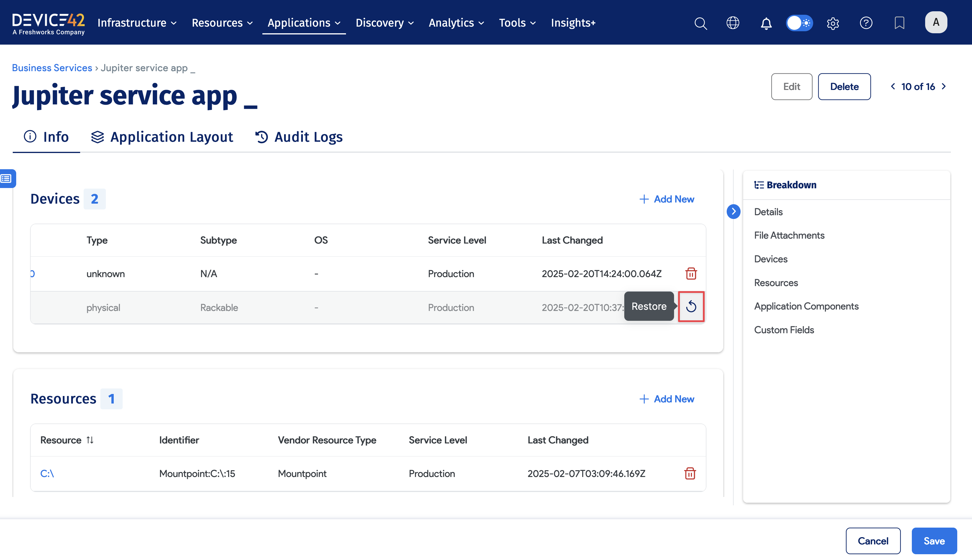Open the notifications bell
The width and height of the screenshot is (972, 560).
[x=766, y=23]
